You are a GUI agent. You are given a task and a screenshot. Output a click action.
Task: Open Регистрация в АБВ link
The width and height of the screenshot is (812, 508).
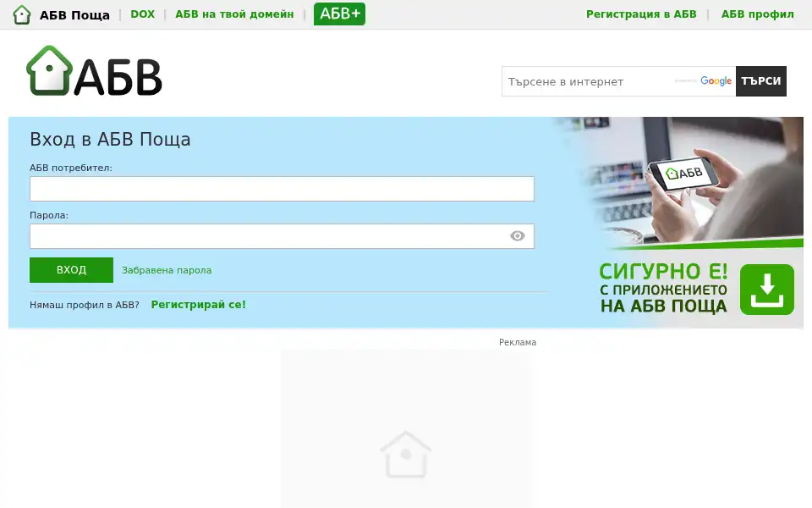click(x=641, y=14)
